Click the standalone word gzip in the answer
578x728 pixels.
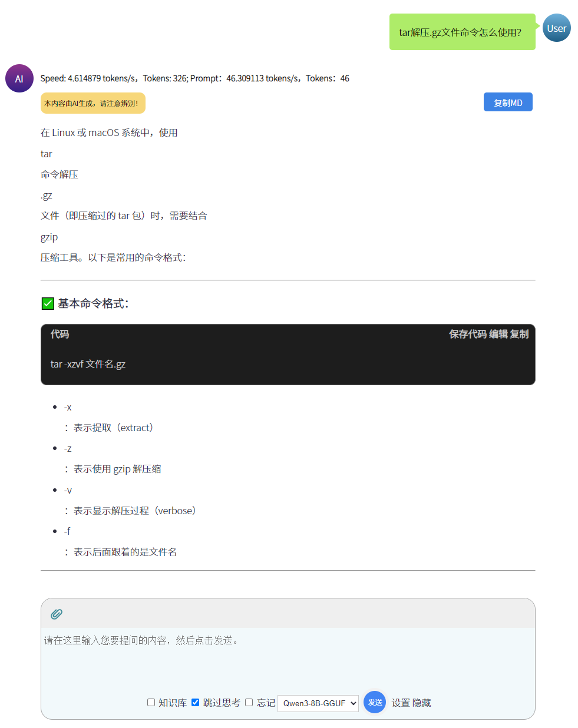pos(49,237)
